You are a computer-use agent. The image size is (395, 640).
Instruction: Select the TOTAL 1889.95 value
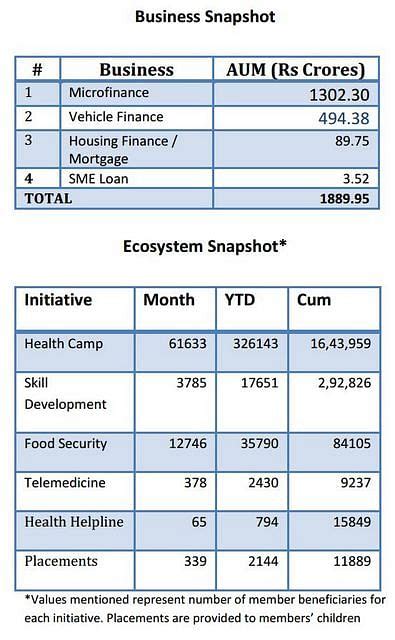[344, 199]
